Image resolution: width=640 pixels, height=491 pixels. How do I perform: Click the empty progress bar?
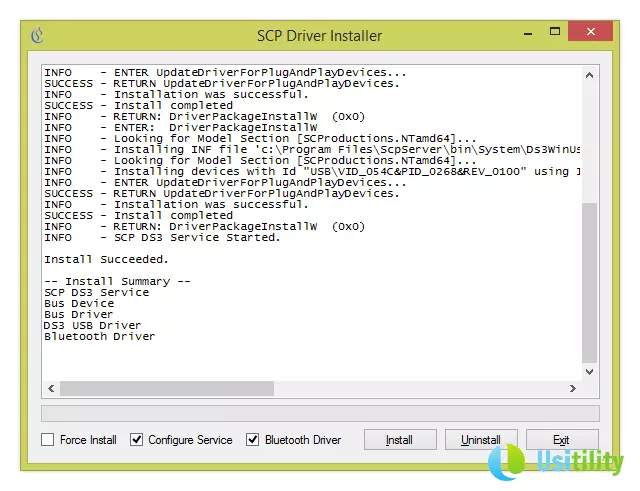320,413
